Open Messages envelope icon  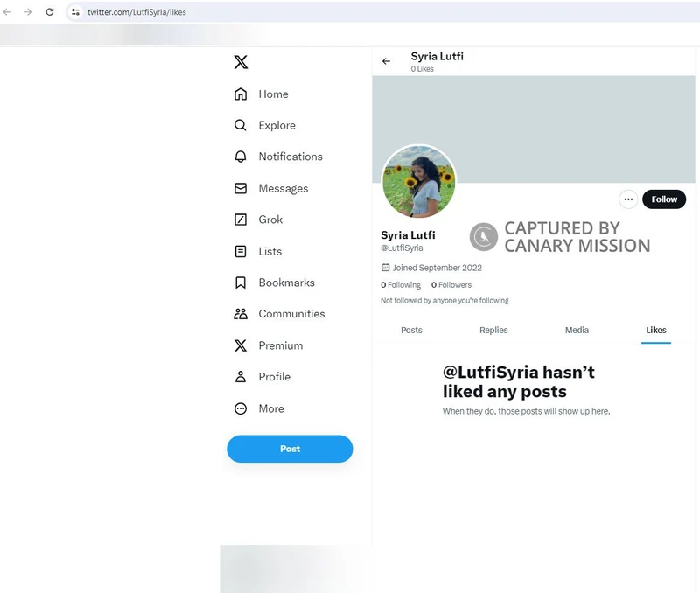241,188
